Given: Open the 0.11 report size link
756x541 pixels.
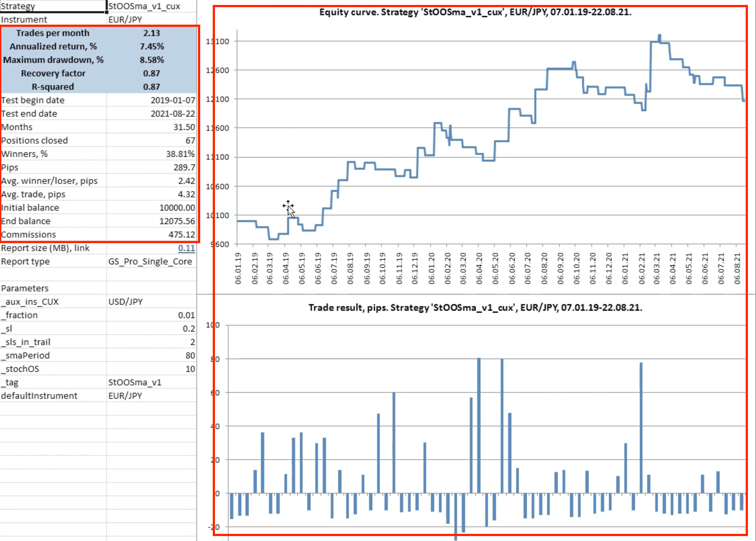Looking at the screenshot, I should click(186, 248).
